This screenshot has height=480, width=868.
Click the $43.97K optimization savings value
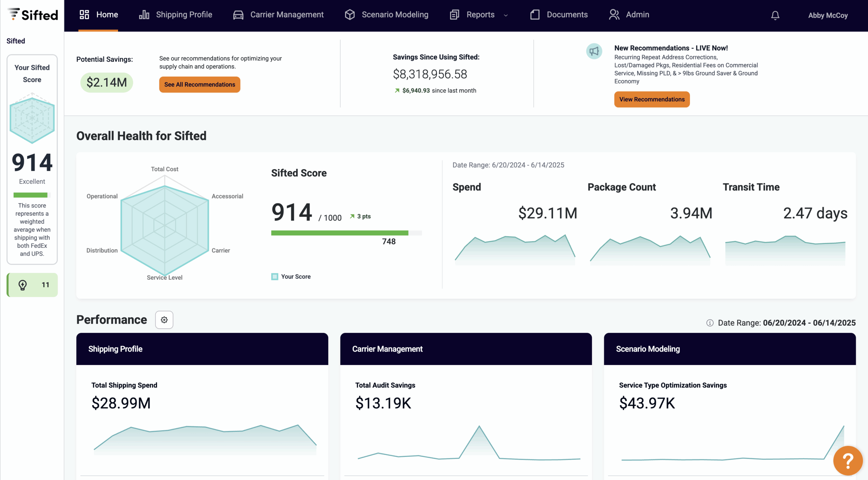[x=647, y=403]
